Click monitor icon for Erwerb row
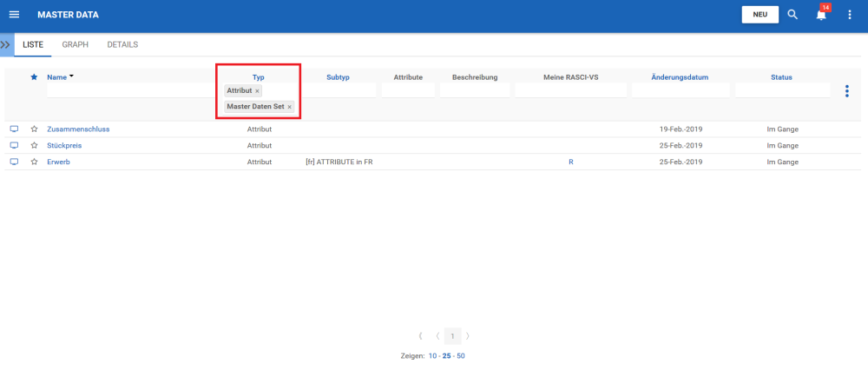The width and height of the screenshot is (868, 371). tap(15, 162)
